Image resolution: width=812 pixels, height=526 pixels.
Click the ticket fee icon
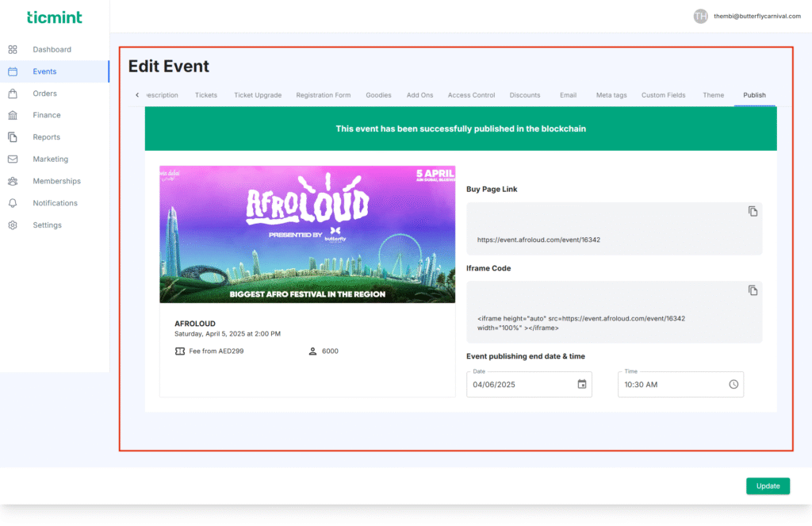(180, 351)
